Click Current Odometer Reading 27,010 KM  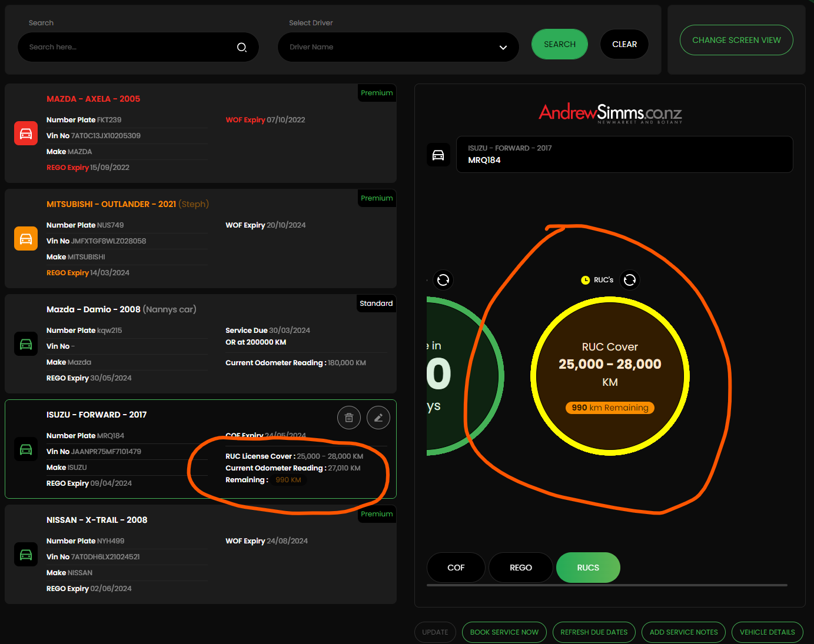[293, 468]
